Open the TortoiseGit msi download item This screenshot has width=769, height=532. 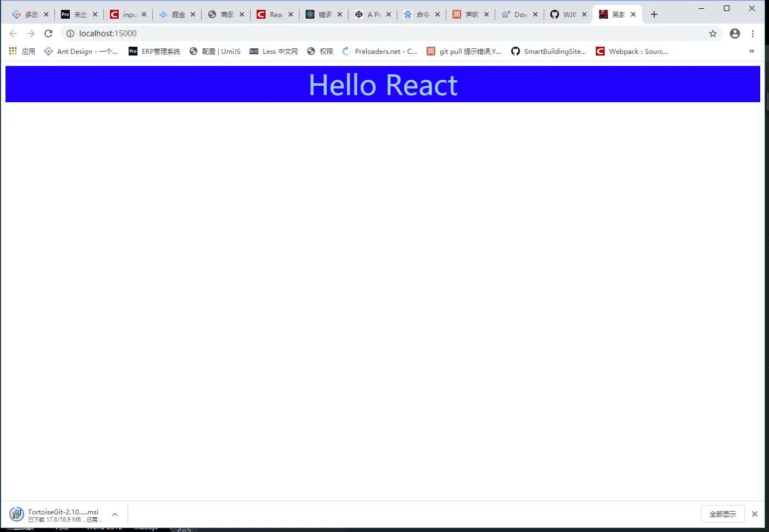(56, 515)
